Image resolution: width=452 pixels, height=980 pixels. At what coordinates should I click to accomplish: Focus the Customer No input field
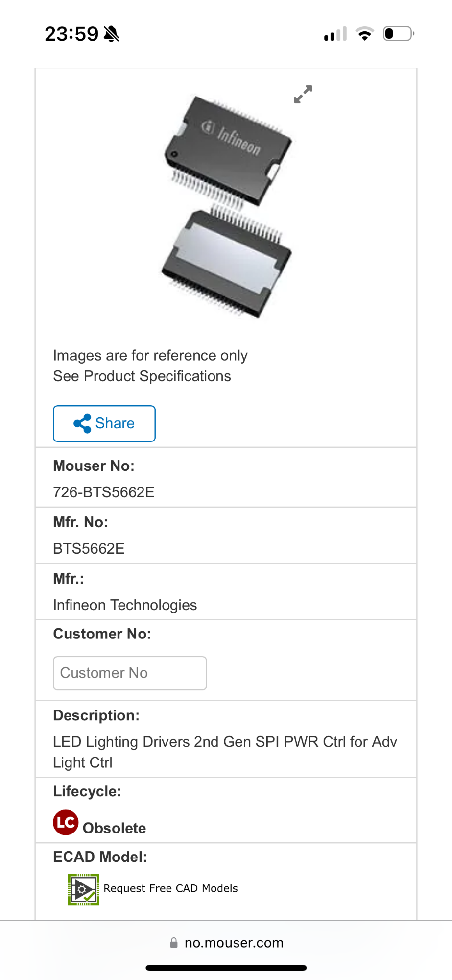(130, 673)
